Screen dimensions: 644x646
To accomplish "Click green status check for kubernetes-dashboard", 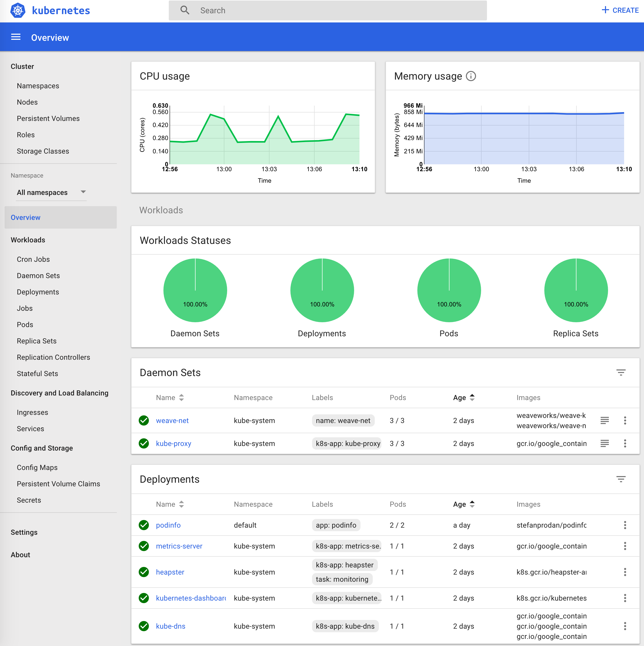I will click(x=144, y=598).
